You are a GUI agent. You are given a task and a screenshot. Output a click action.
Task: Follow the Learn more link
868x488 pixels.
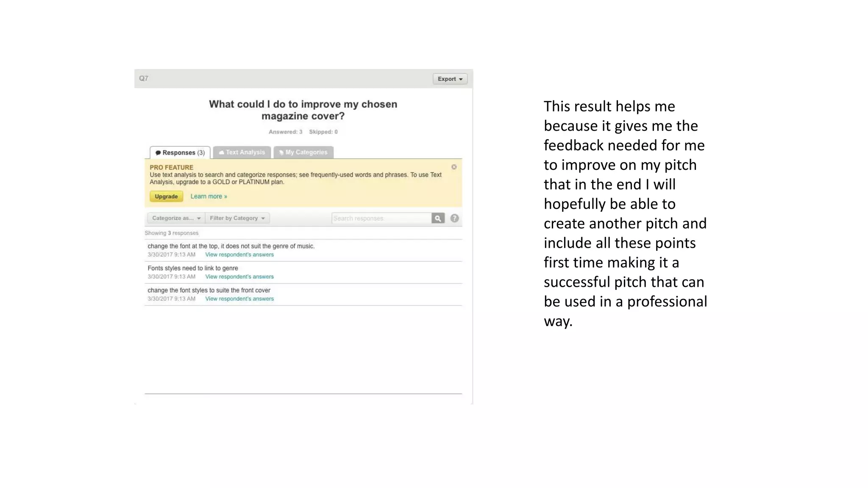point(209,196)
